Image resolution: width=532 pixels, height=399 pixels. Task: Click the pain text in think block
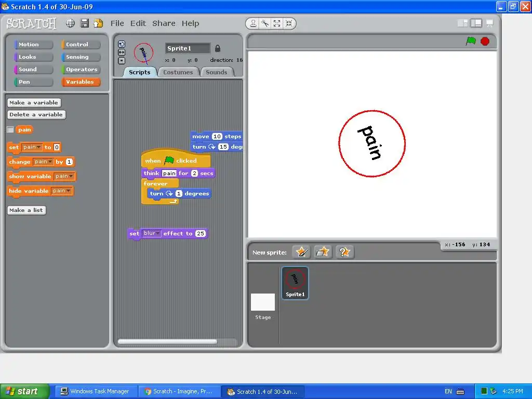point(169,174)
